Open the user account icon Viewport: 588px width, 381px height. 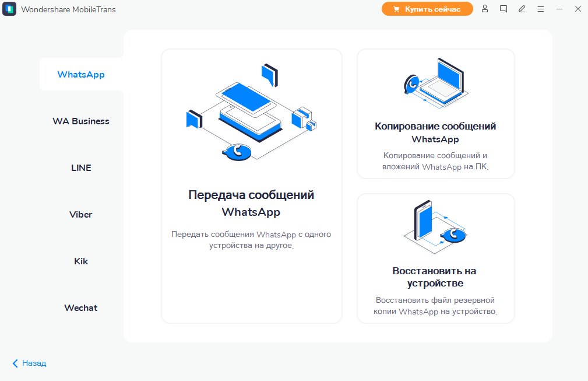coord(484,9)
